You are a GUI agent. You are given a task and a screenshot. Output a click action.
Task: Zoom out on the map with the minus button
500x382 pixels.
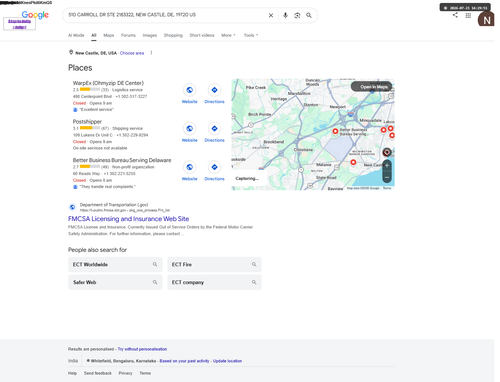387,178
